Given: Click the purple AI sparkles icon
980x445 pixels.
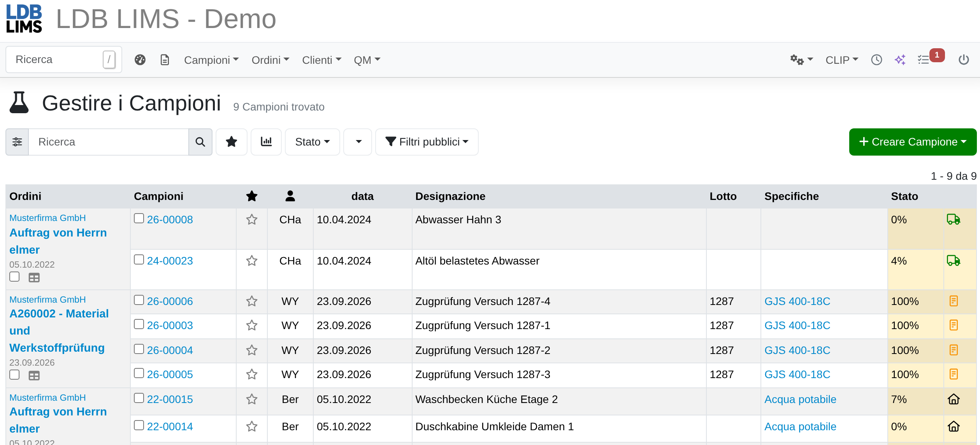Looking at the screenshot, I should pyautogui.click(x=900, y=60).
